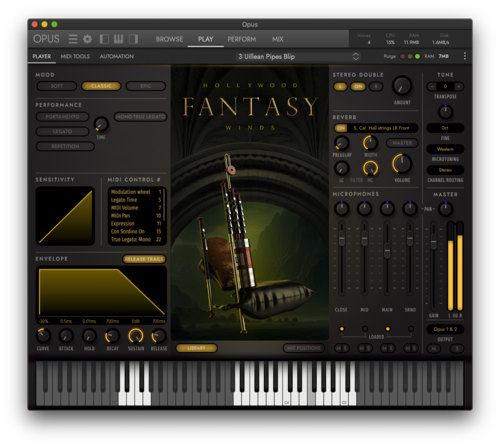Toggle the Reverb ON switch
Viewport: 500px width, 447px height.
tap(340, 128)
